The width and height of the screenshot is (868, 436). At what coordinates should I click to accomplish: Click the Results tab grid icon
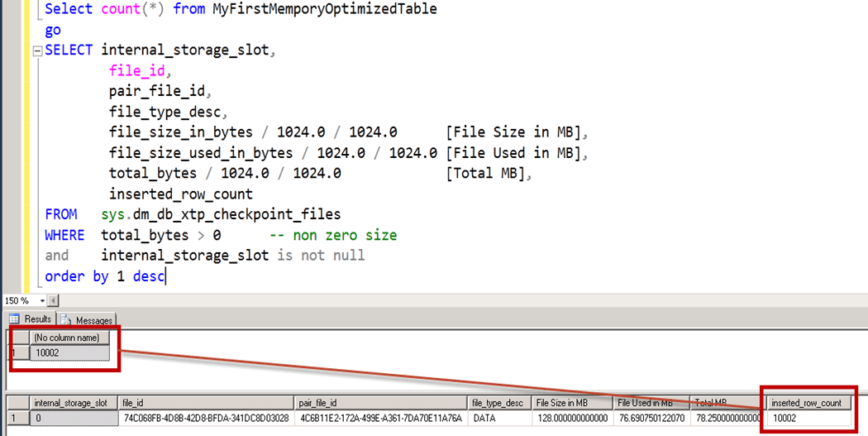(14, 319)
